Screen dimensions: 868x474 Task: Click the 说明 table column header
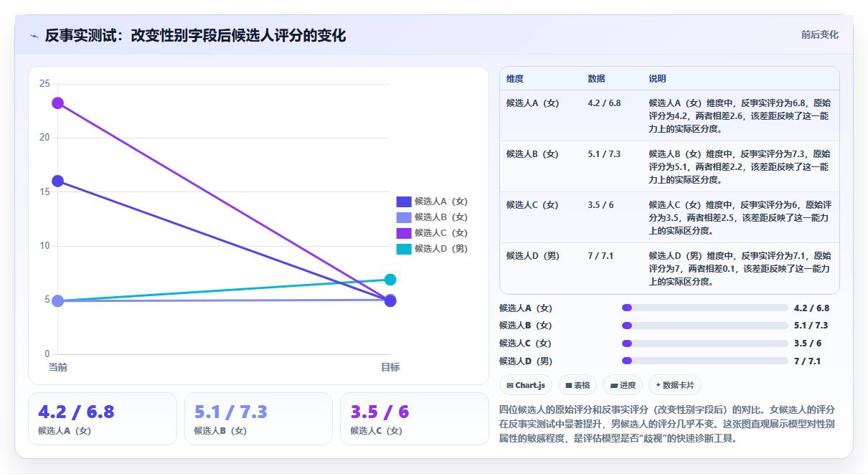point(658,78)
